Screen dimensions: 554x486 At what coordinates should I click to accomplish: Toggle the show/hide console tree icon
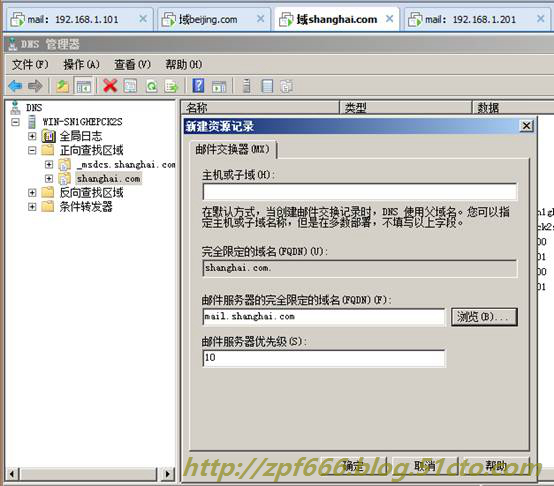pos(84,86)
